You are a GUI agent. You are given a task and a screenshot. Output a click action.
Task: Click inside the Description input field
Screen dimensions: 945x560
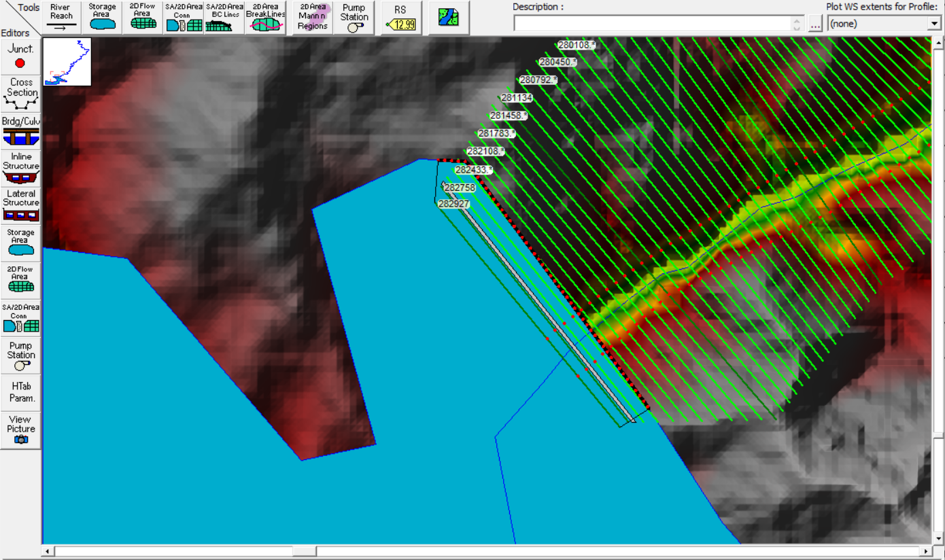tap(653, 22)
